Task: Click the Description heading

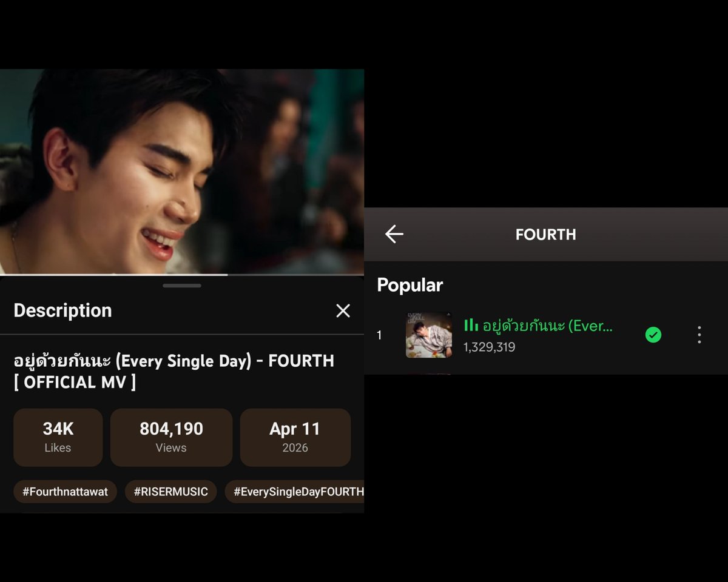Action: [62, 310]
